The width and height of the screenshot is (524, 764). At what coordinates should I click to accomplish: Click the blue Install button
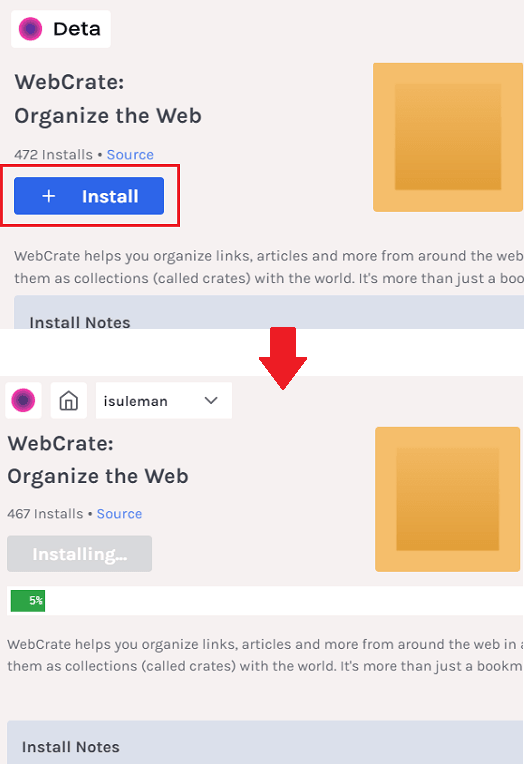tap(89, 196)
